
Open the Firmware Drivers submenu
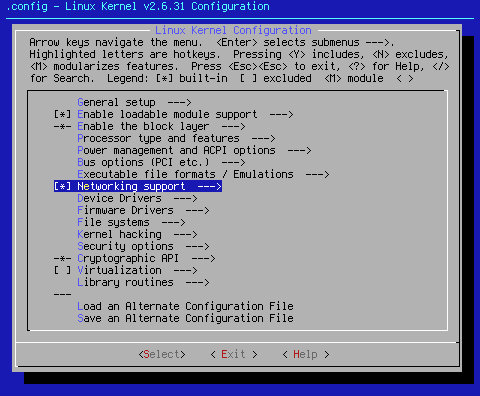(x=143, y=210)
